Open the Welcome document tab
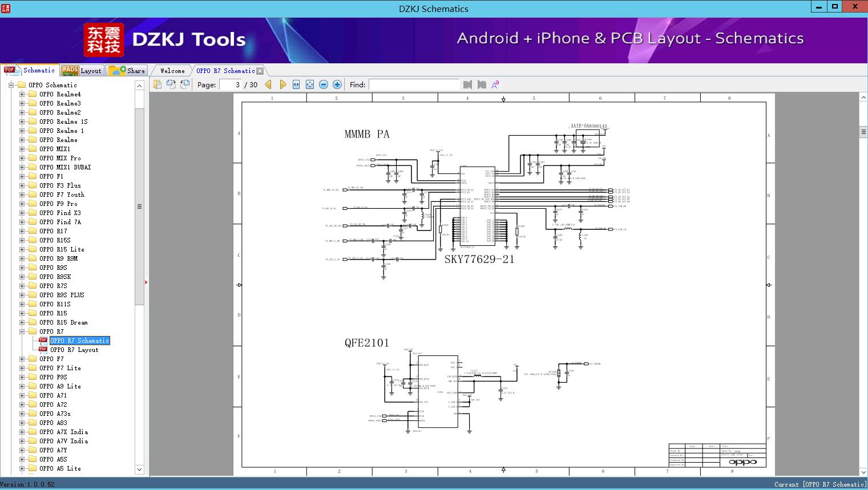The width and height of the screenshot is (868, 490). point(172,71)
